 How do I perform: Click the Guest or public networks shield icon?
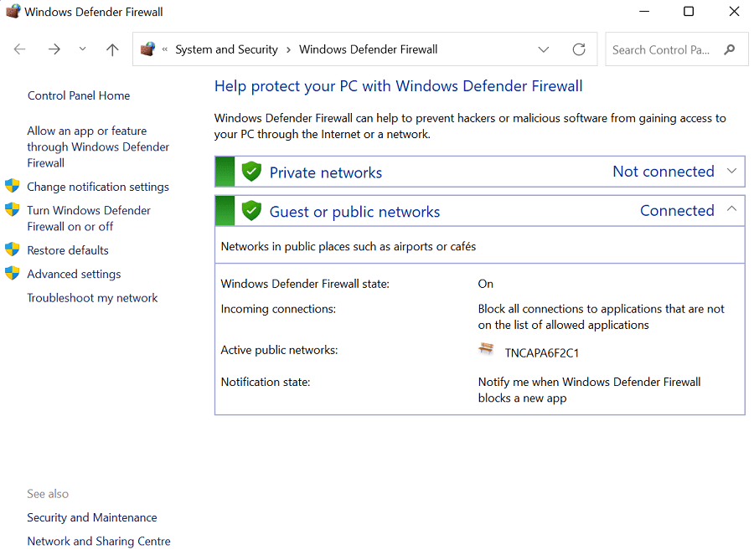point(251,211)
